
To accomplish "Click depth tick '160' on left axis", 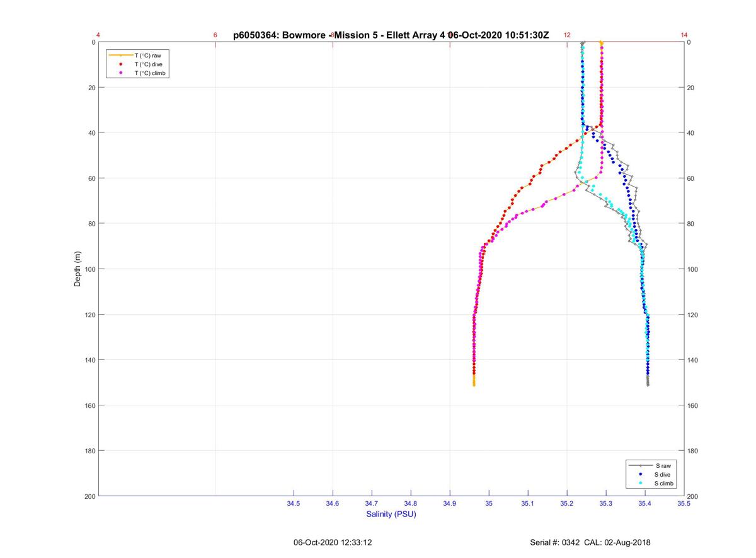I will [x=89, y=405].
